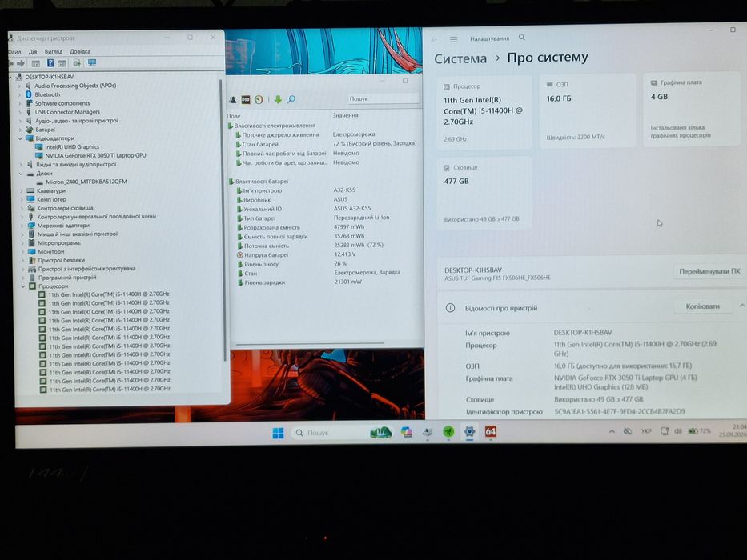Show hidden tray icons chevron
The width and height of the screenshot is (747, 560).
[x=612, y=431]
